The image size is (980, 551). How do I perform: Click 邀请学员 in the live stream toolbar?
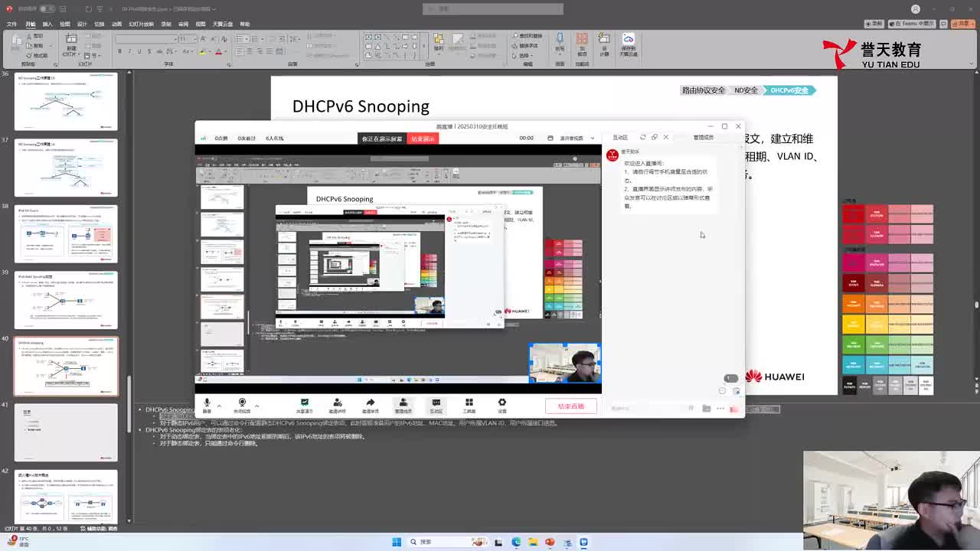371,406
